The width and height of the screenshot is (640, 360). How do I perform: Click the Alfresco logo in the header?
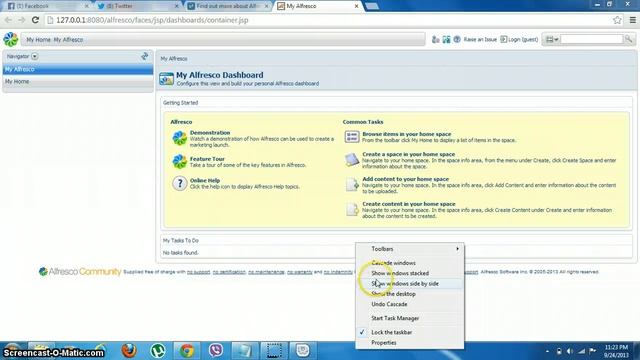(11, 39)
